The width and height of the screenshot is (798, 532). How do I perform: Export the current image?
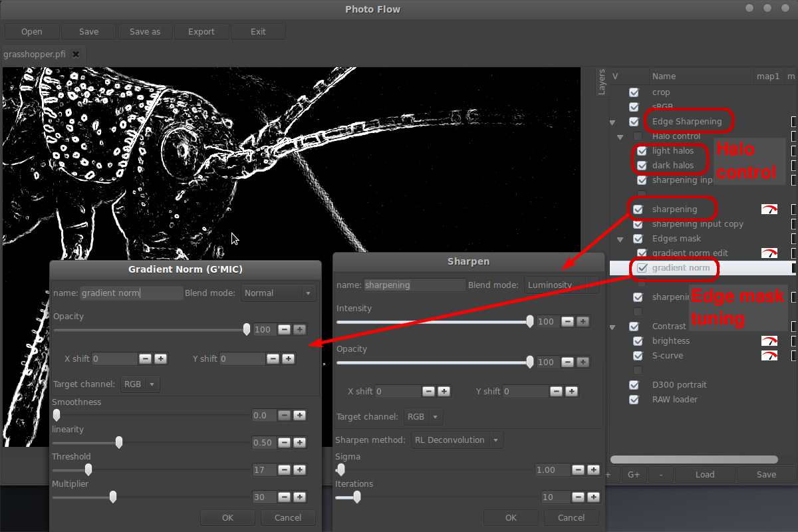click(201, 31)
